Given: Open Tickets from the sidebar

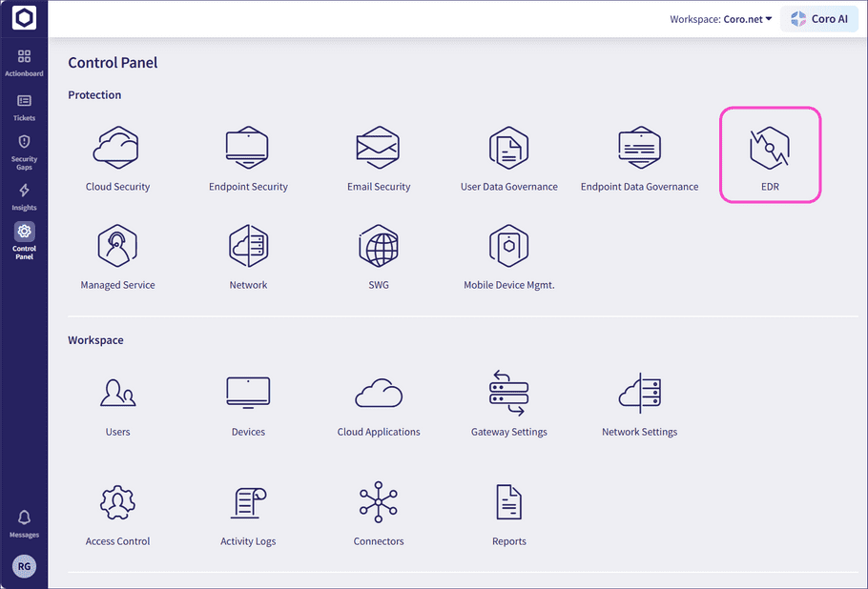Looking at the screenshot, I should [24, 108].
